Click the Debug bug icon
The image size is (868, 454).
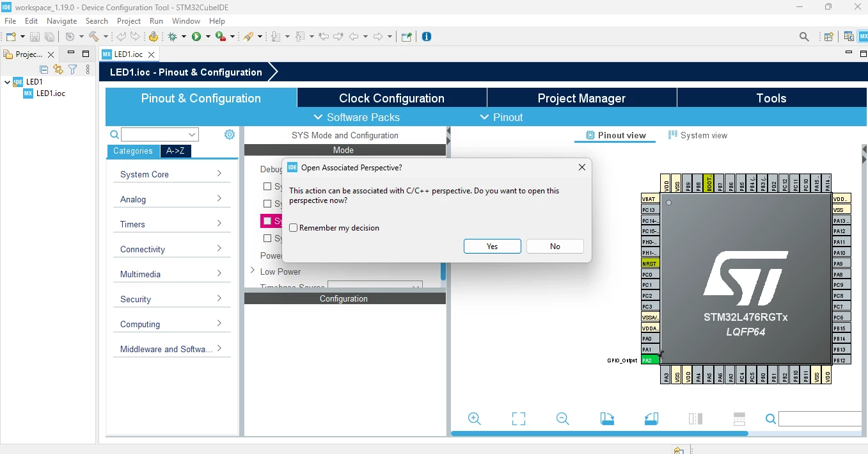click(x=172, y=36)
